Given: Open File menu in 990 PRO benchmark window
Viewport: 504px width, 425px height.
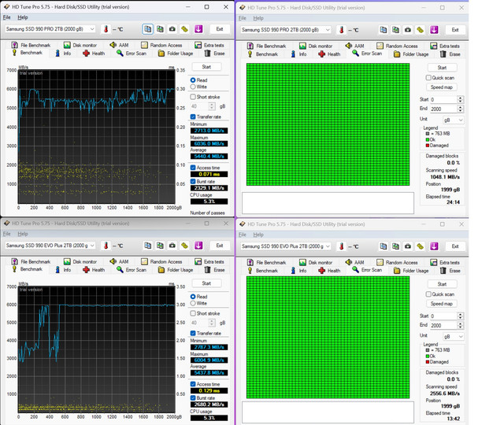Looking at the screenshot, I should pyautogui.click(x=7, y=17).
